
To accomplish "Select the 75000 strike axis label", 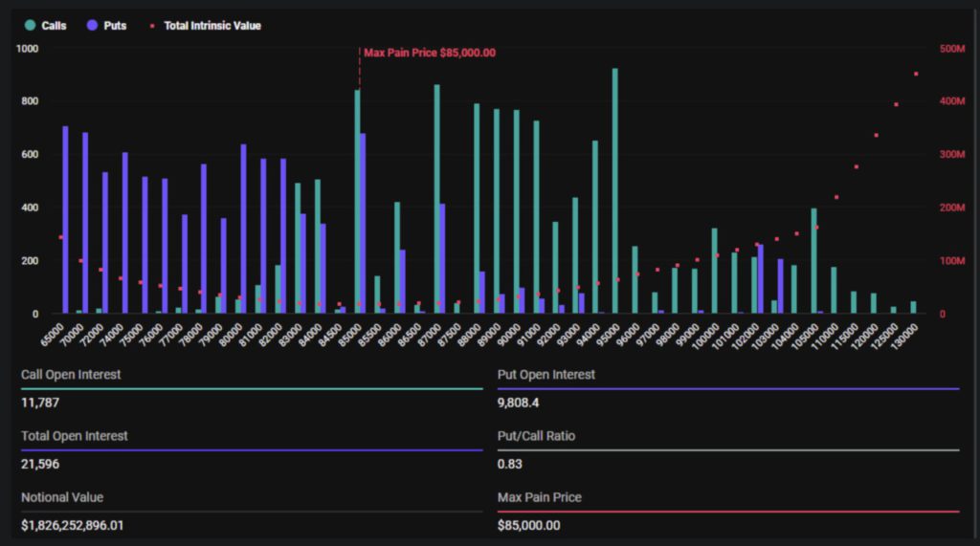I will click(x=132, y=336).
